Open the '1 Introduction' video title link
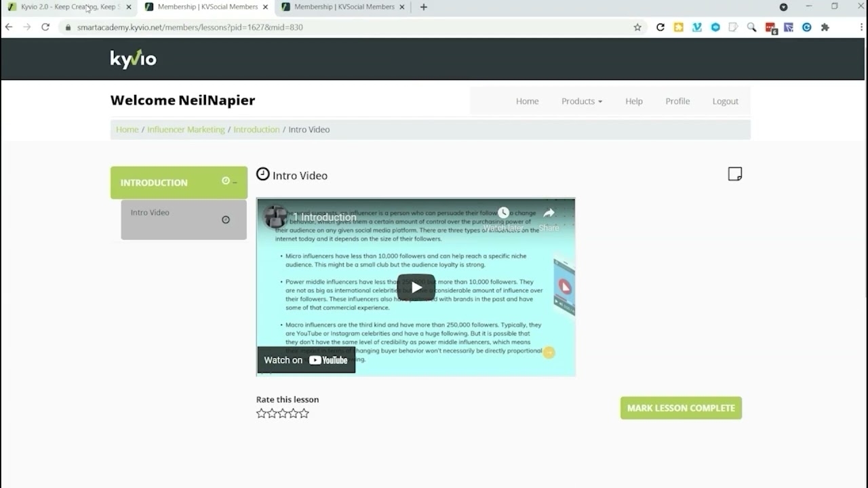Image resolution: width=868 pixels, height=488 pixels. (325, 218)
